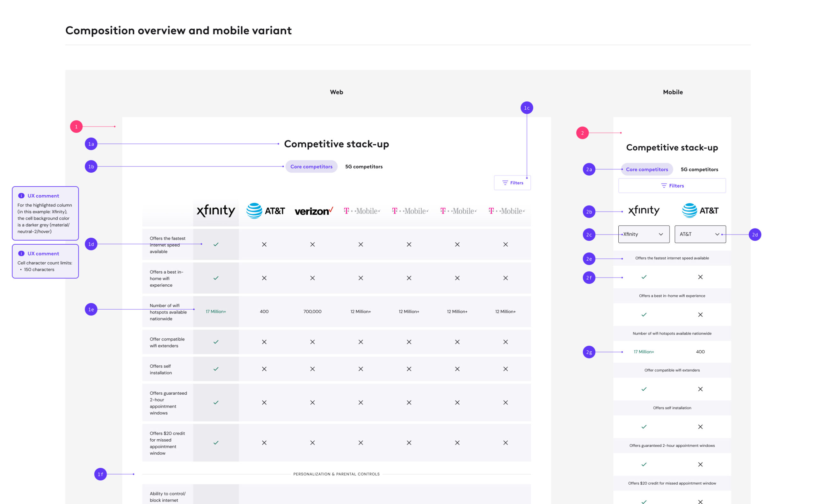Click web row label 'Offers self installation'
The width and height of the screenshot is (816, 504).
(x=161, y=369)
